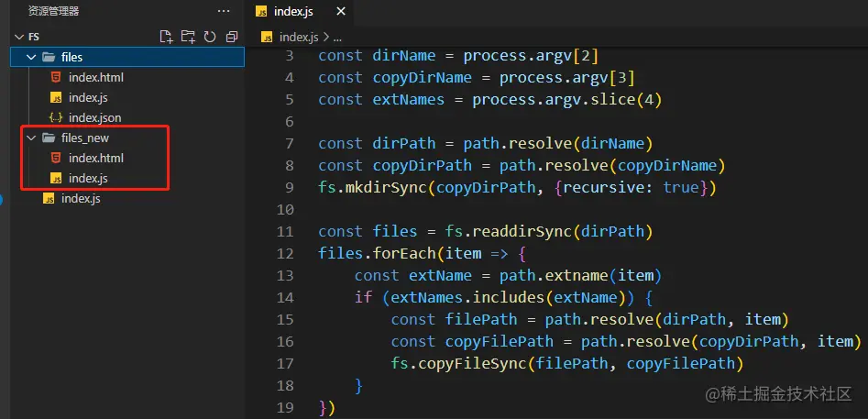Image resolution: width=868 pixels, height=419 pixels.
Task: Select the files folder row
Action: 127,57
